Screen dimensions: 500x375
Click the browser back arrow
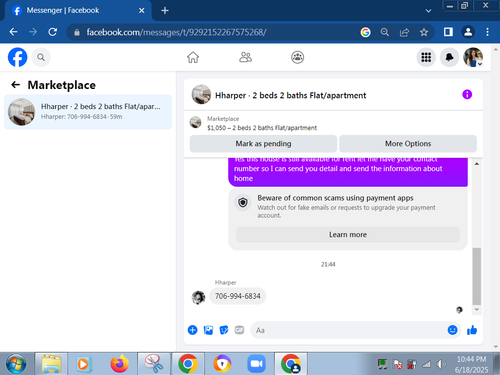(x=13, y=32)
